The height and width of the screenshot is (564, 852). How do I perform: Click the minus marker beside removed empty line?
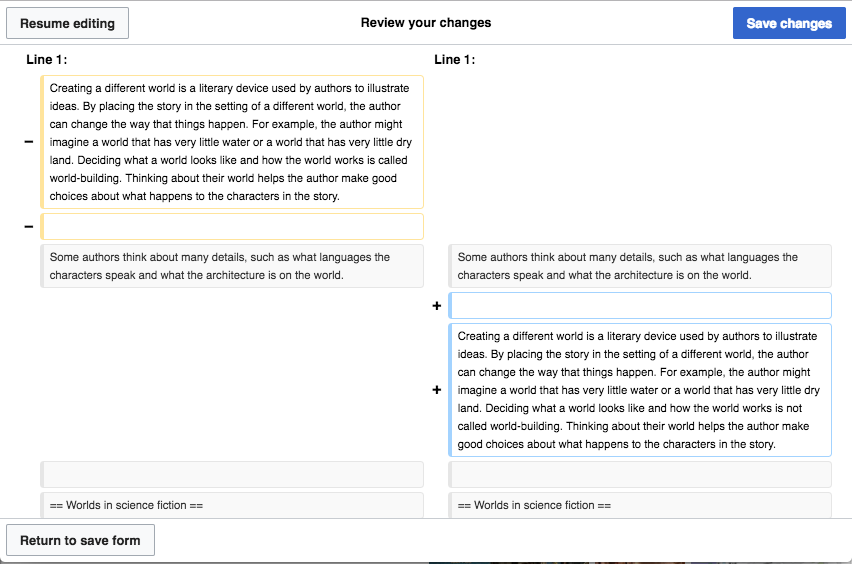[29, 227]
